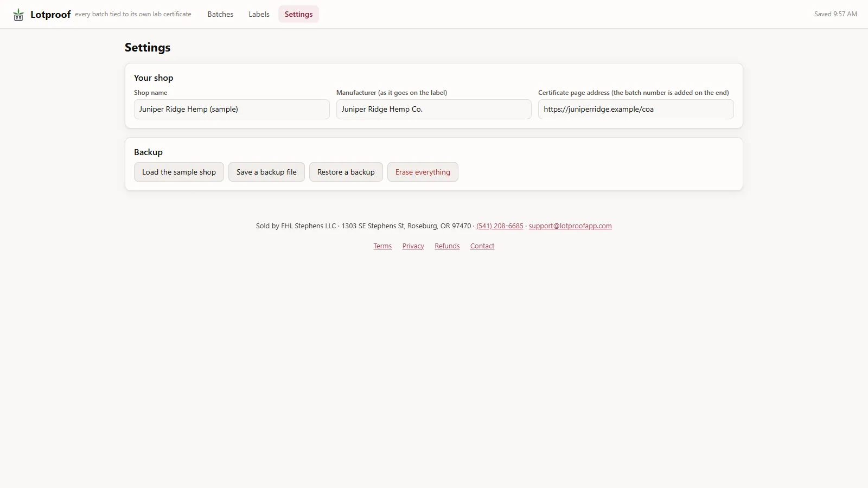Click the 'Shop name' field label
The height and width of the screenshot is (488, 868).
click(x=150, y=93)
